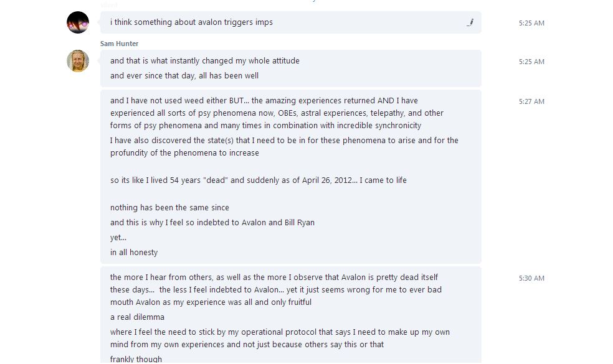Click the 5:27 AM timestamp

[531, 101]
